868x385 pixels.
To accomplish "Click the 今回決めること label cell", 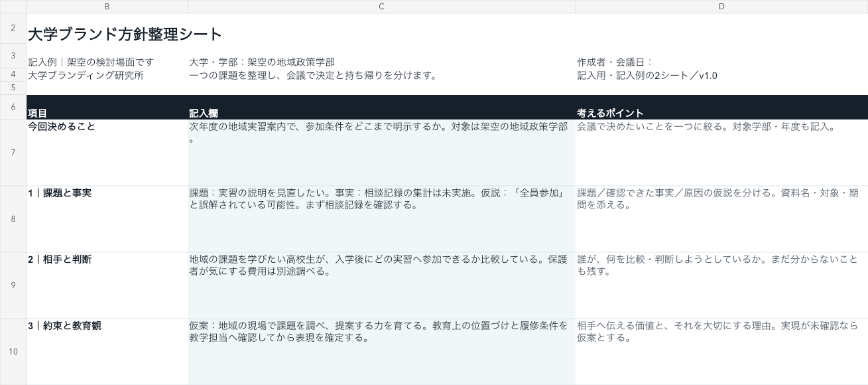I will [x=107, y=153].
